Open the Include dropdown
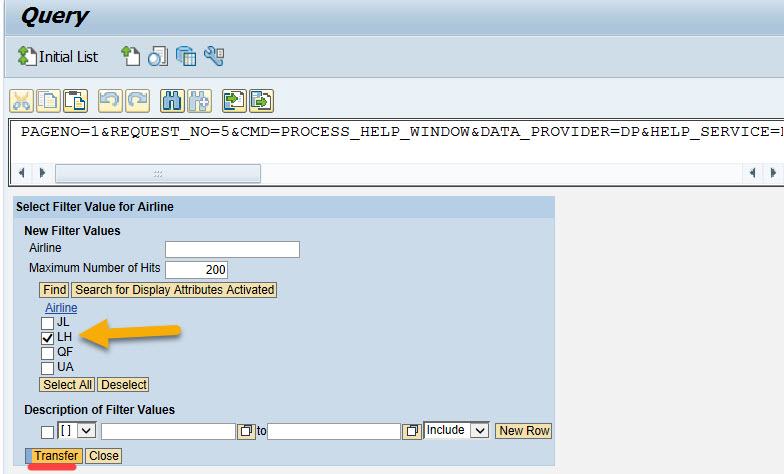 pyautogui.click(x=456, y=430)
